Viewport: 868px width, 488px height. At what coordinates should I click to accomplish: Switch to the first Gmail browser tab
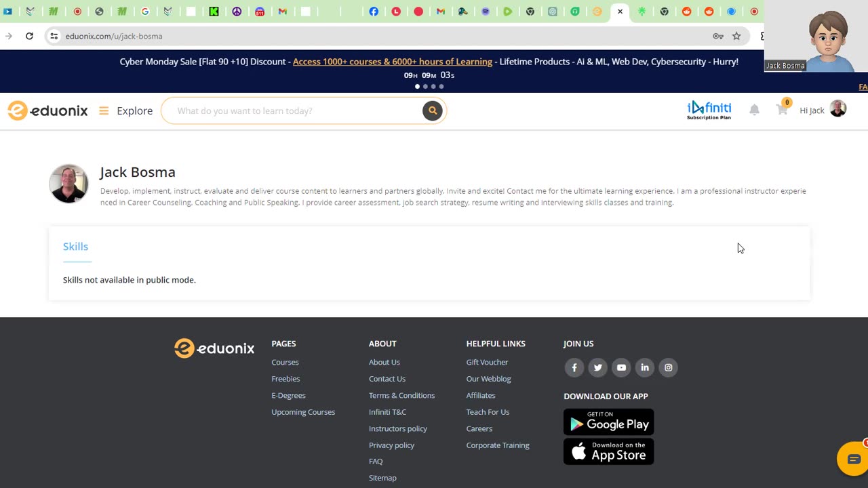click(283, 12)
